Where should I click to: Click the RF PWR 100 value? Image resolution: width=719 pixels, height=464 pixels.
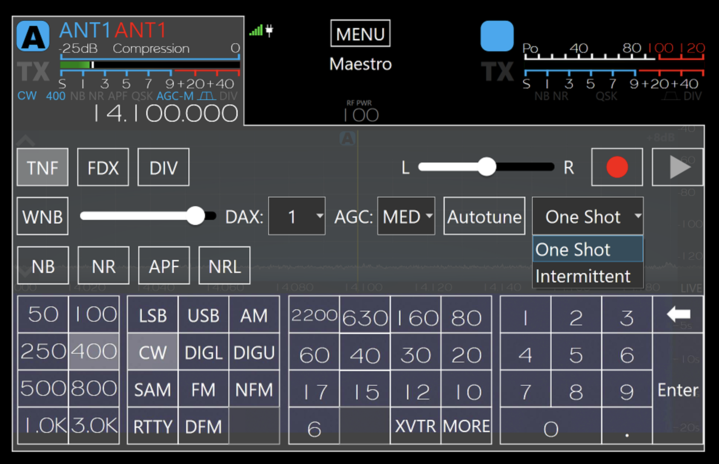(x=361, y=115)
